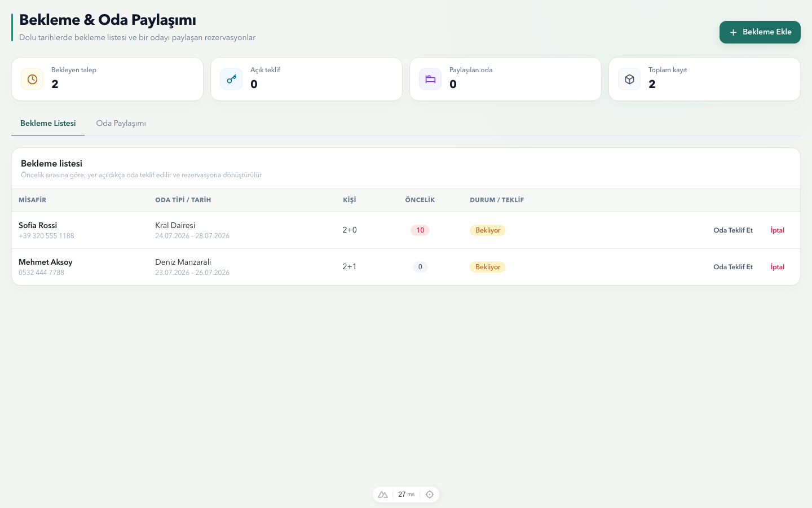Click the DURUM / TEKLİF column header
This screenshot has width=812, height=508.
point(497,200)
